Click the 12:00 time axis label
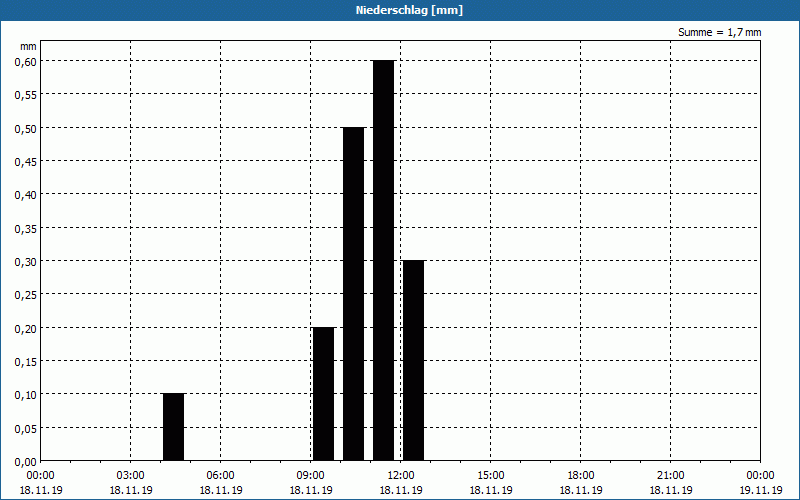Screen dimensions: 800x500 (x=401, y=476)
